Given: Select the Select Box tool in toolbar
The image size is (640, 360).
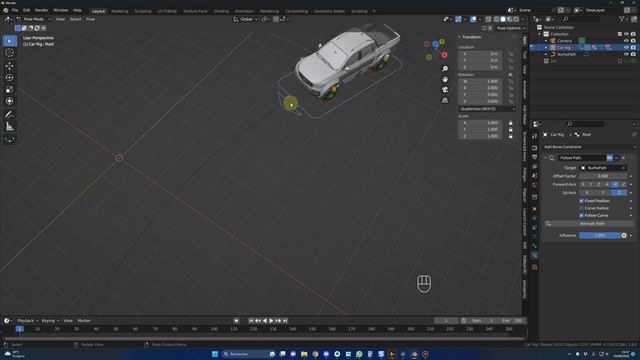Looking at the screenshot, I should click(10, 41).
